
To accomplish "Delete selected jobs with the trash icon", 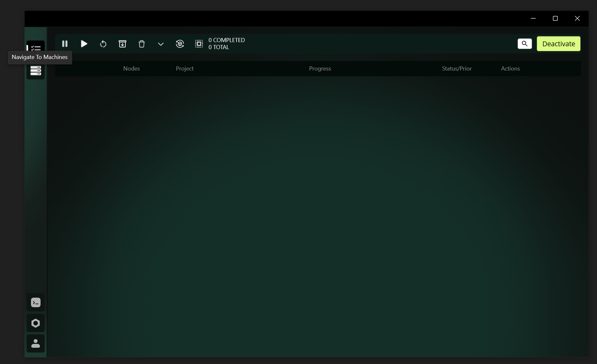I will click(142, 44).
